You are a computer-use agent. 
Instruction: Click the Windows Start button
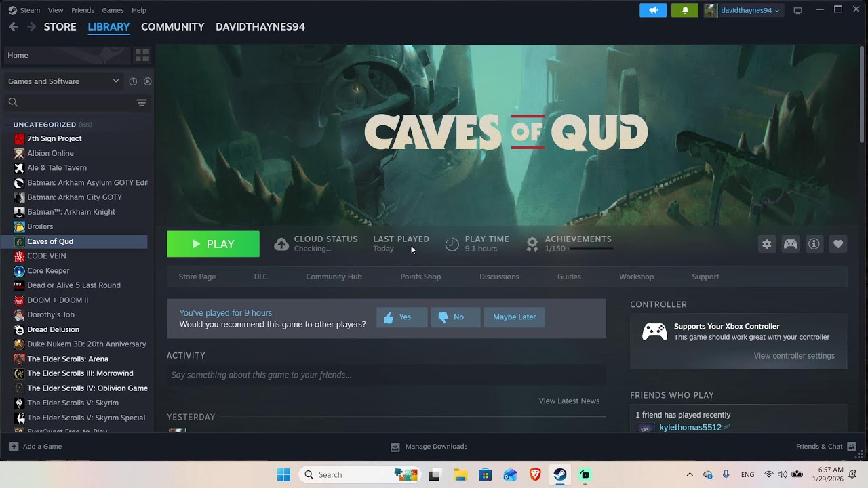coord(283,474)
